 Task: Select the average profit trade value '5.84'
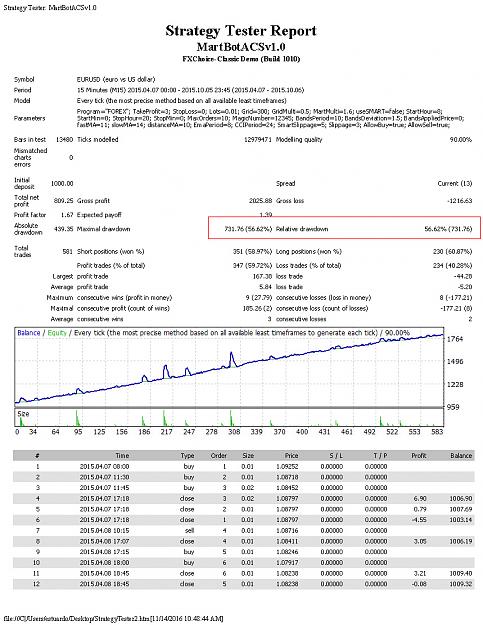click(265, 287)
